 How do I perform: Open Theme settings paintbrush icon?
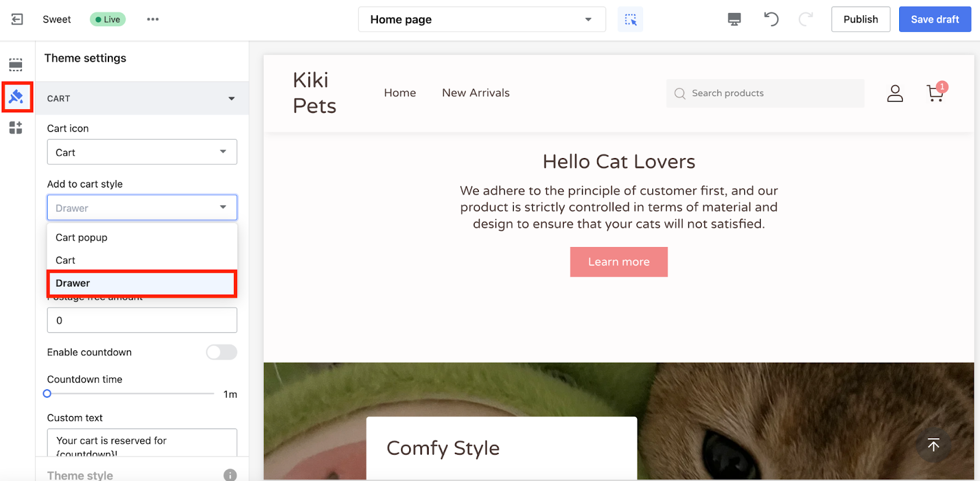(x=17, y=97)
